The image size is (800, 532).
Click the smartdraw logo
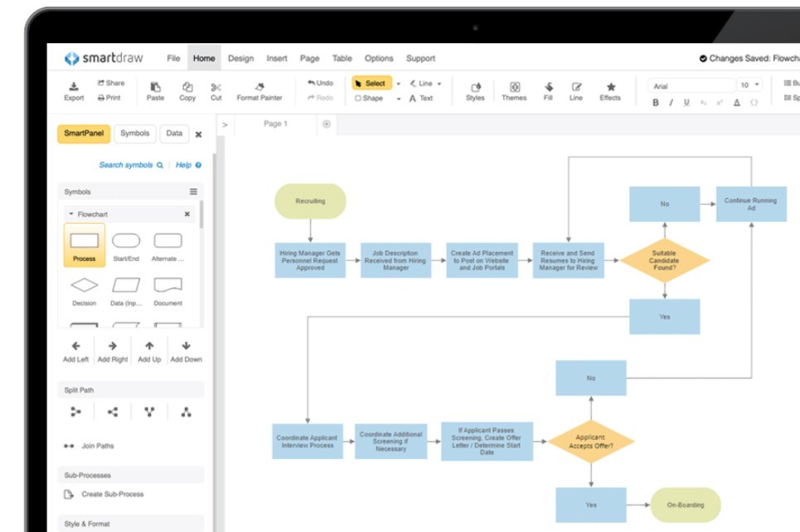tap(104, 58)
